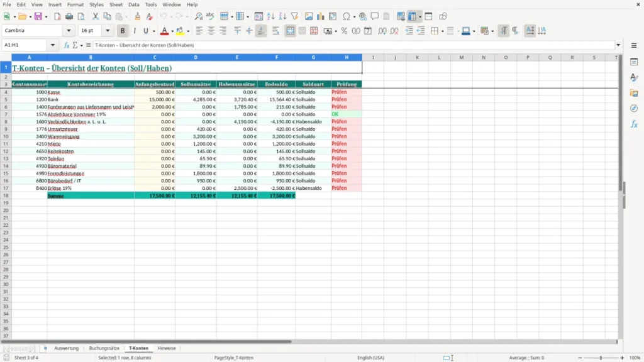The image size is (644, 362).
Task: Click the Copy icon
Action: (107, 16)
